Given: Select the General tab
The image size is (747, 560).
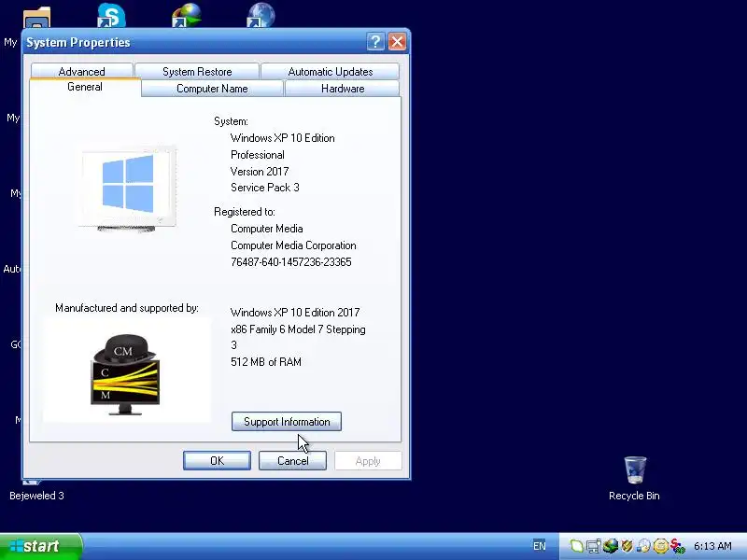Looking at the screenshot, I should [85, 87].
